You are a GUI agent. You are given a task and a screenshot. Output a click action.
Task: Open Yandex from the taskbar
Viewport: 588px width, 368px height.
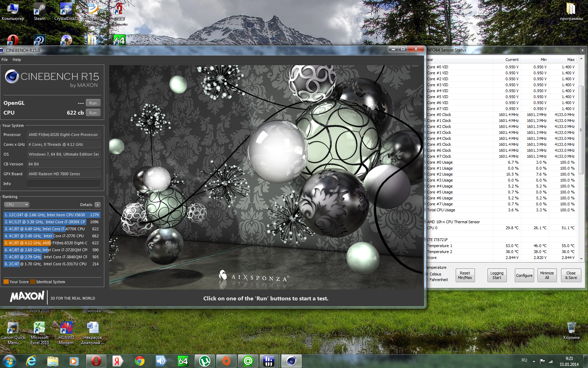(x=118, y=361)
